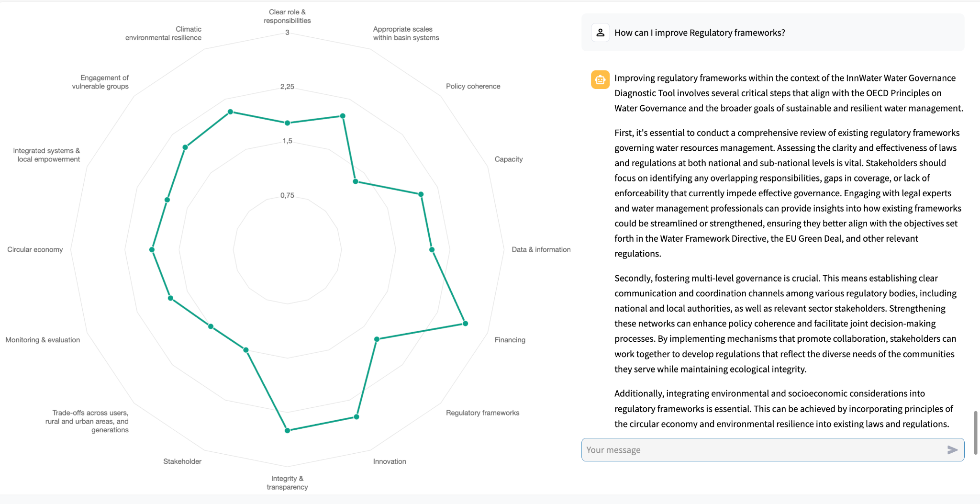Click the Integrity & transparency data point
The width and height of the screenshot is (980, 504).
pos(288,430)
